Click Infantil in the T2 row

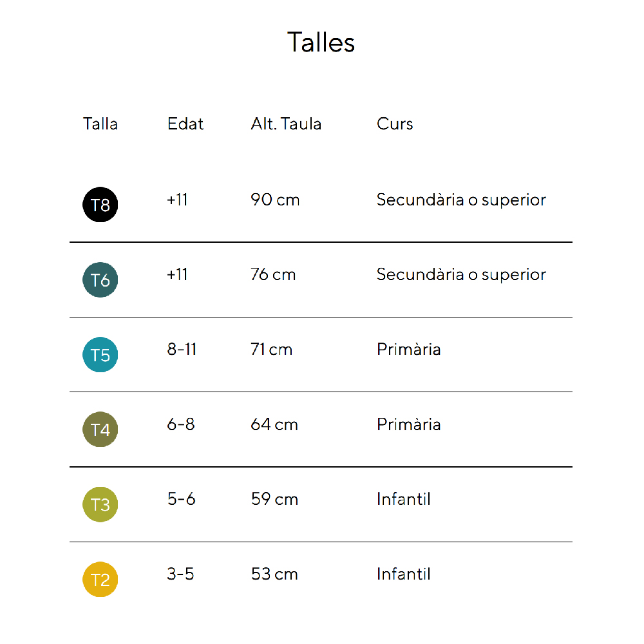(x=404, y=574)
